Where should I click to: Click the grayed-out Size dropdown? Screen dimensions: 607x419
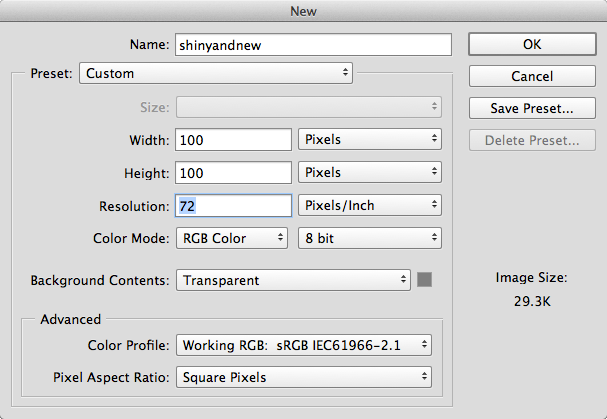click(x=308, y=106)
